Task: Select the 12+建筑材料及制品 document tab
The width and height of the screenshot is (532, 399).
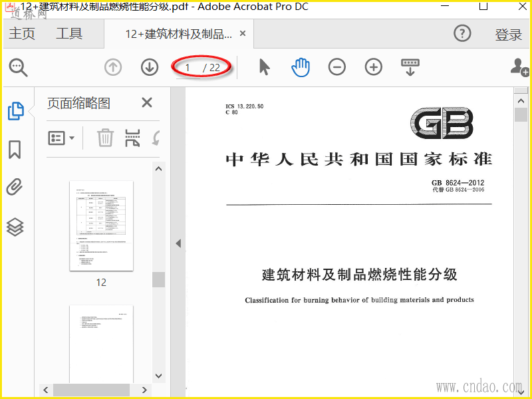Action: point(179,34)
